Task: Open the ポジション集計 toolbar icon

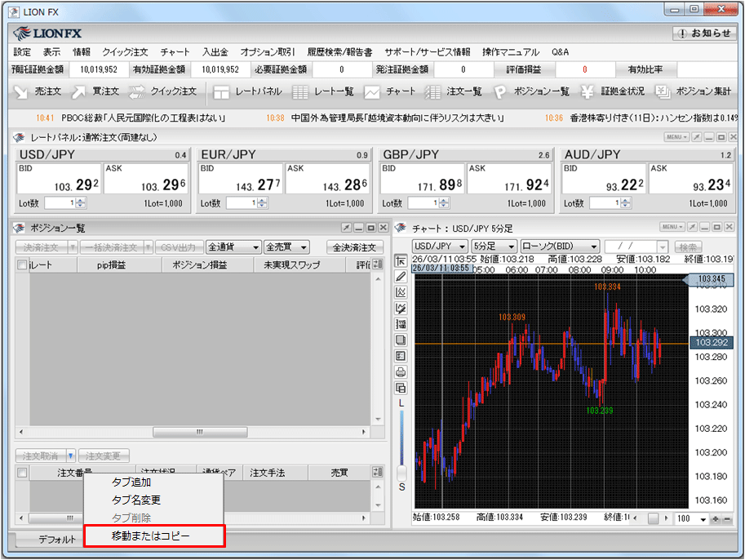Action: tap(694, 91)
